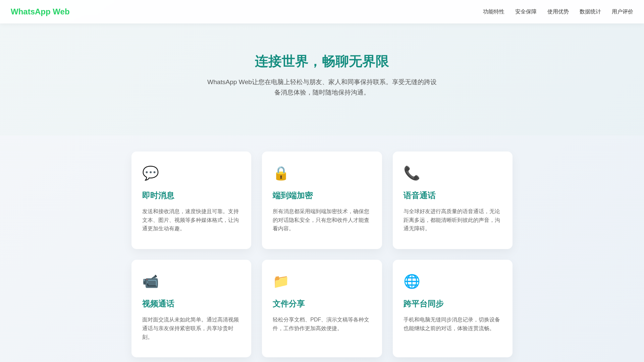Screen dimensions: 644x362
Task: Select the 使用优势 nav item
Action: click(558, 12)
